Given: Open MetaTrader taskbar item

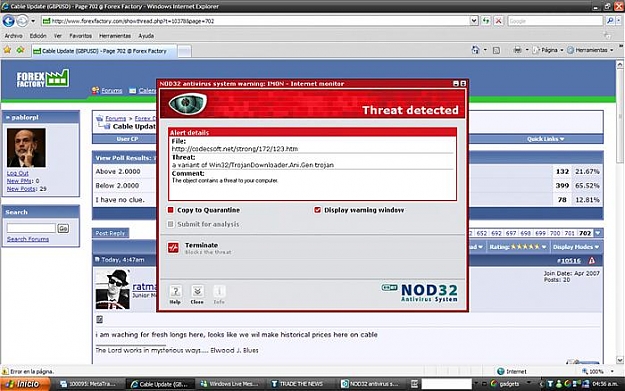Looking at the screenshot, I should (88, 384).
